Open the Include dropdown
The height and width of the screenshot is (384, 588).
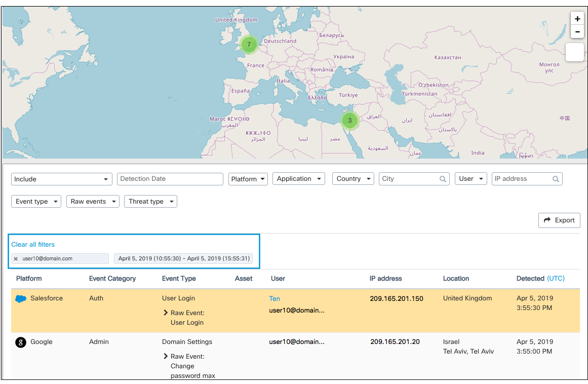pyautogui.click(x=61, y=179)
